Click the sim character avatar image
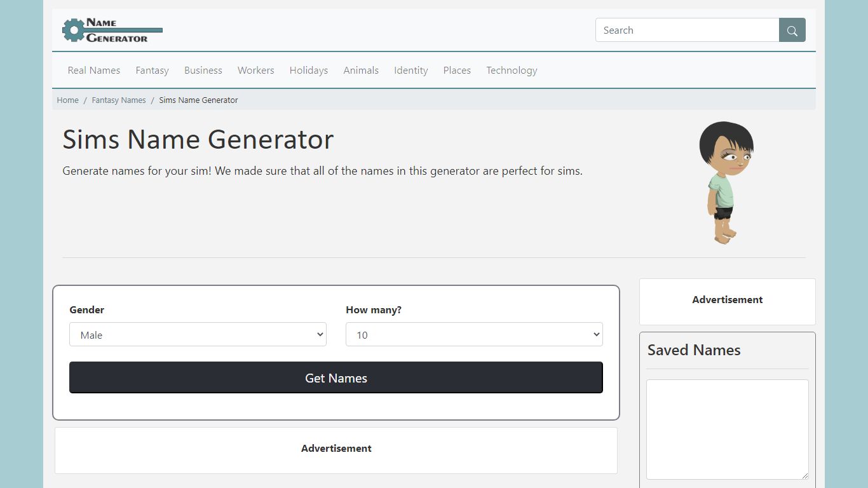Image resolution: width=868 pixels, height=488 pixels. pos(726,182)
